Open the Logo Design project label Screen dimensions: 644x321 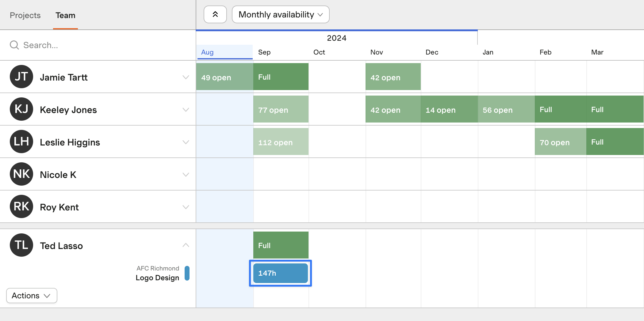coord(157,278)
